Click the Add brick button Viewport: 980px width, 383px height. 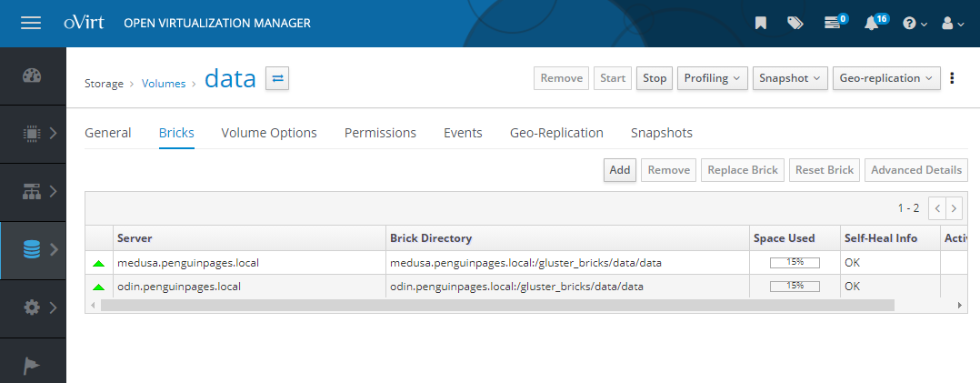[x=620, y=170]
